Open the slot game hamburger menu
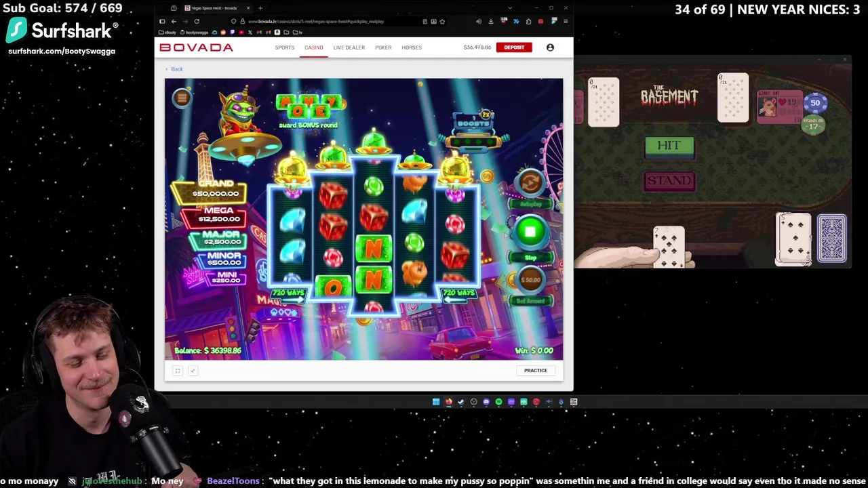The image size is (868, 488). point(181,98)
